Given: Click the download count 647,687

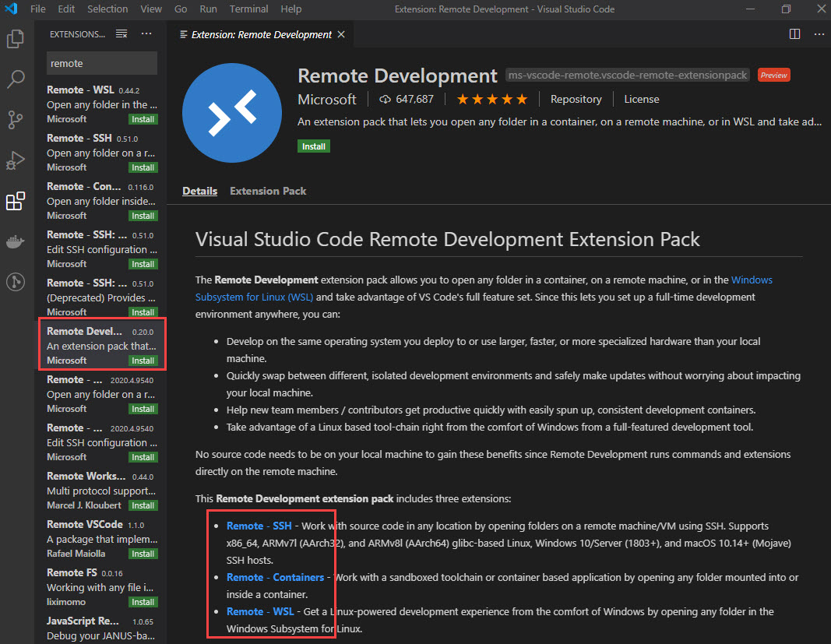Looking at the screenshot, I should [407, 99].
